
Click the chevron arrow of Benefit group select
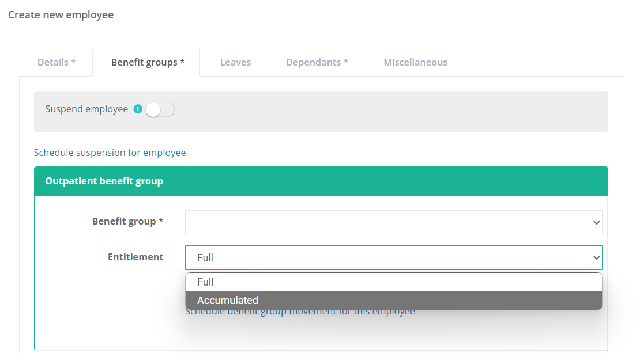click(596, 223)
